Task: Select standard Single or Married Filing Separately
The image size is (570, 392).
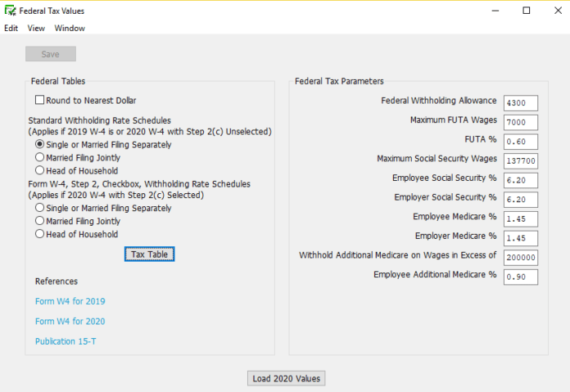Action: [x=39, y=145]
